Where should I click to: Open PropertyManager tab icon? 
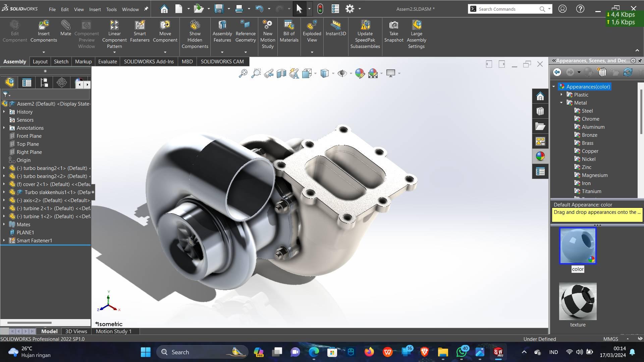coord(27,82)
